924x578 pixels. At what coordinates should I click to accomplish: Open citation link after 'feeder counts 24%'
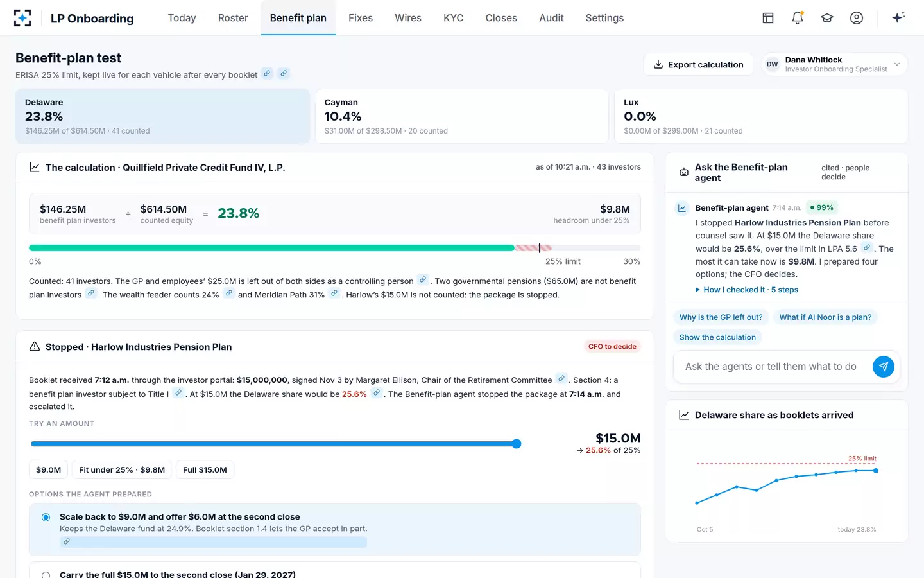tap(228, 293)
